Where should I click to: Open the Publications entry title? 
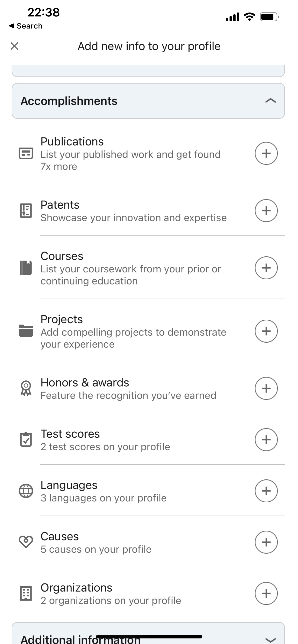72,141
